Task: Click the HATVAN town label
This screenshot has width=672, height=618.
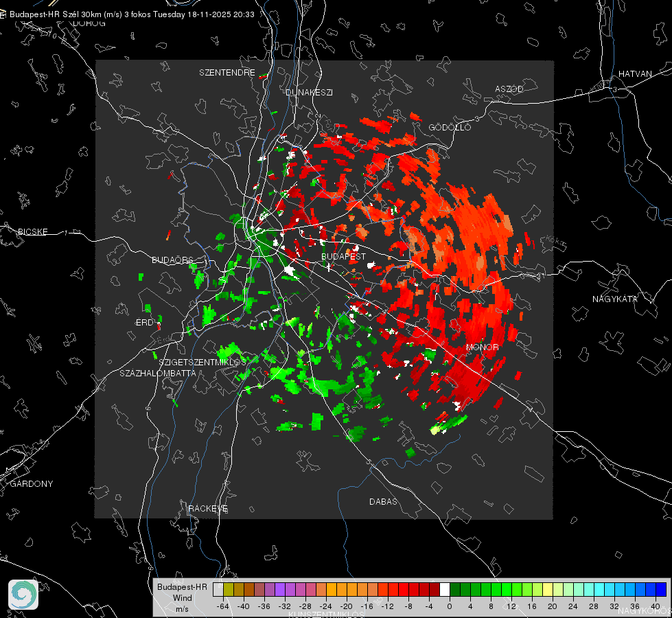Action: (635, 74)
